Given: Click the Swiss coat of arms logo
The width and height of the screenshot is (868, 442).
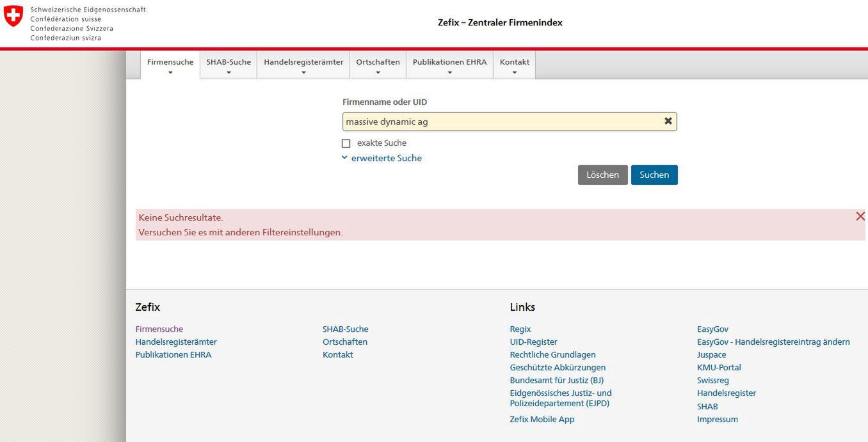Looking at the screenshot, I should 13,16.
